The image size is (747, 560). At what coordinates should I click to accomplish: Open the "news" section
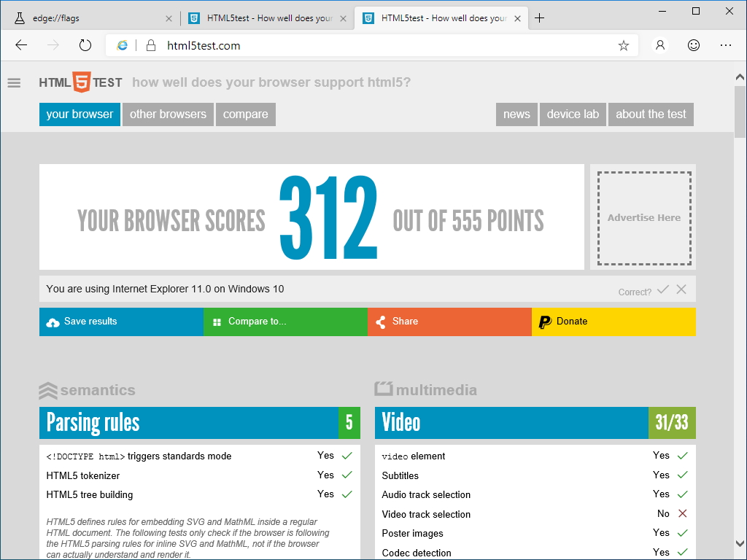[x=516, y=114]
